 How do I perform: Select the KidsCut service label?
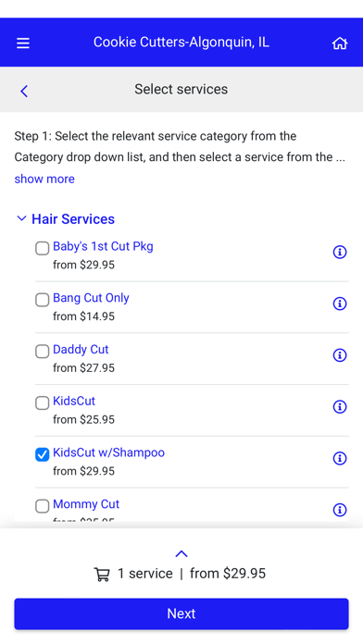pyautogui.click(x=74, y=401)
